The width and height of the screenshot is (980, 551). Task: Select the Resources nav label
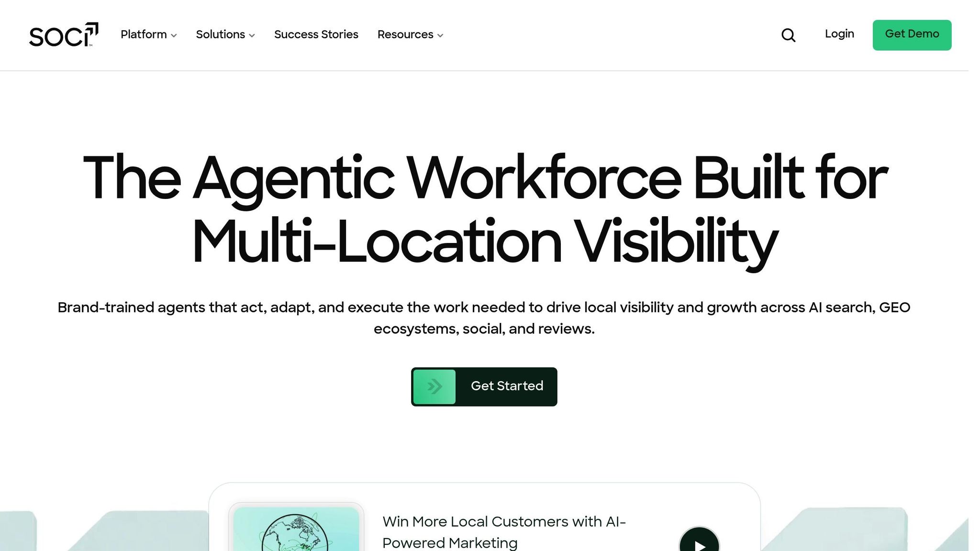(x=405, y=34)
